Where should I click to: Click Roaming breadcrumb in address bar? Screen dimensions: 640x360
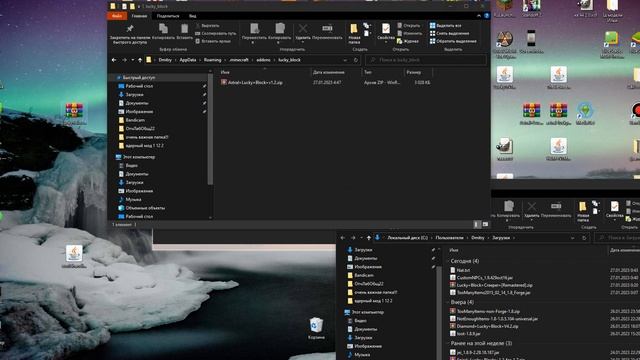coord(212,60)
